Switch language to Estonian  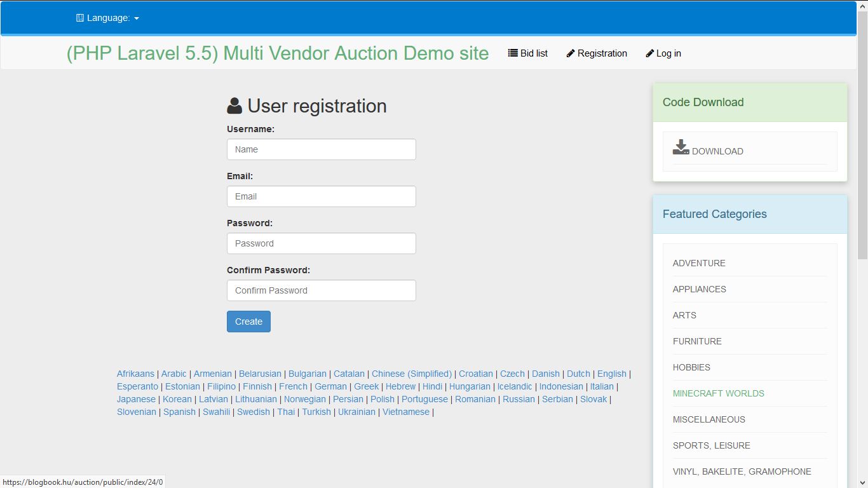point(182,386)
